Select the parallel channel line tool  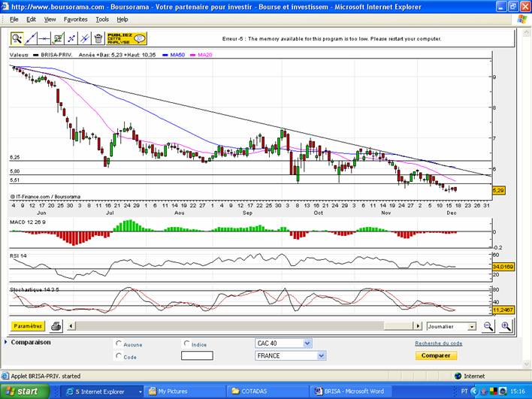(x=85, y=38)
